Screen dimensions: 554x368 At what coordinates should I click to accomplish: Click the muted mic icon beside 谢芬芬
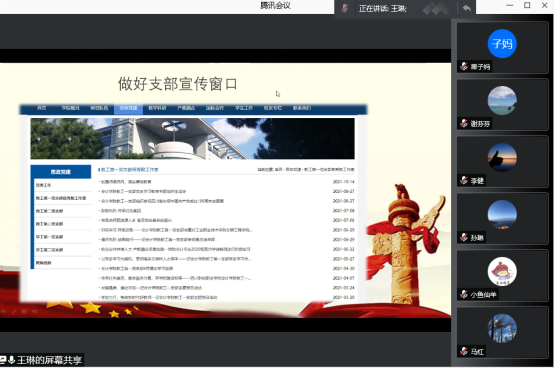coord(464,123)
